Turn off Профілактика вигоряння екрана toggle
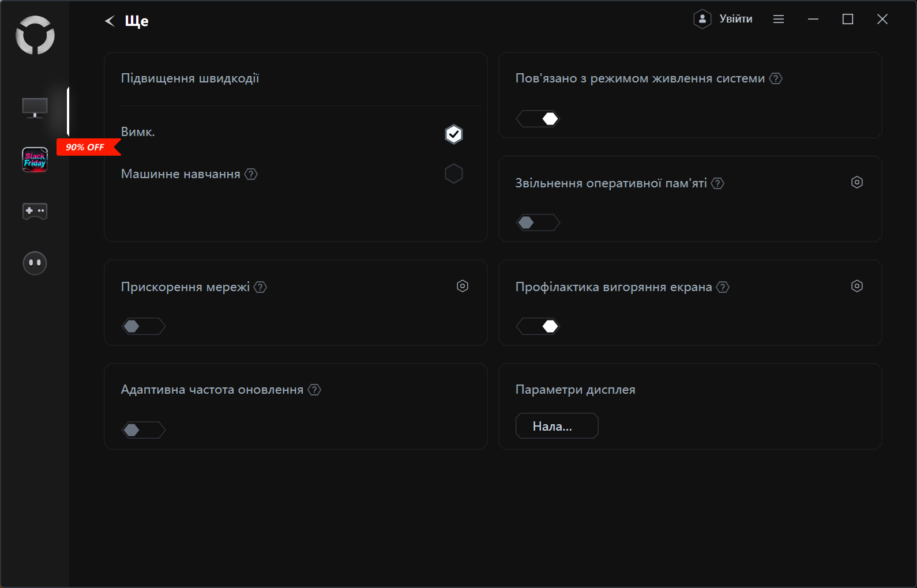 point(538,326)
